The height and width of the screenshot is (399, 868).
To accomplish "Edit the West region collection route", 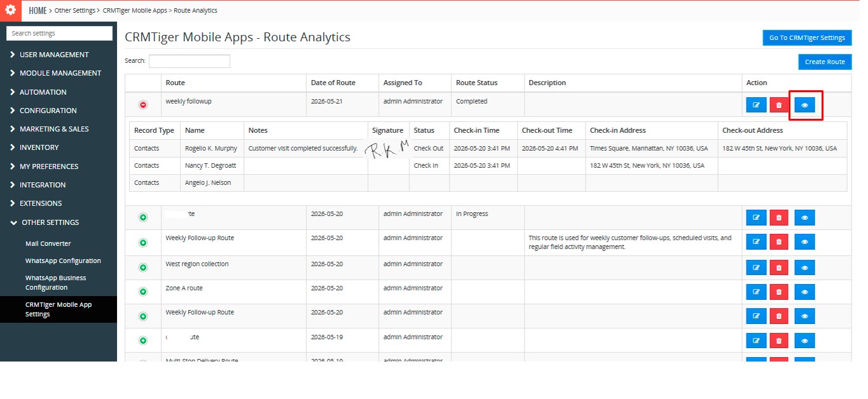I will click(756, 268).
